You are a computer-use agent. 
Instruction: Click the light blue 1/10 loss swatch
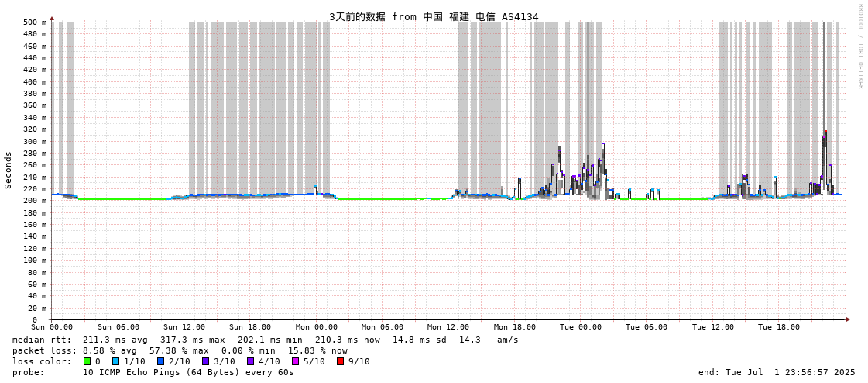point(115,361)
